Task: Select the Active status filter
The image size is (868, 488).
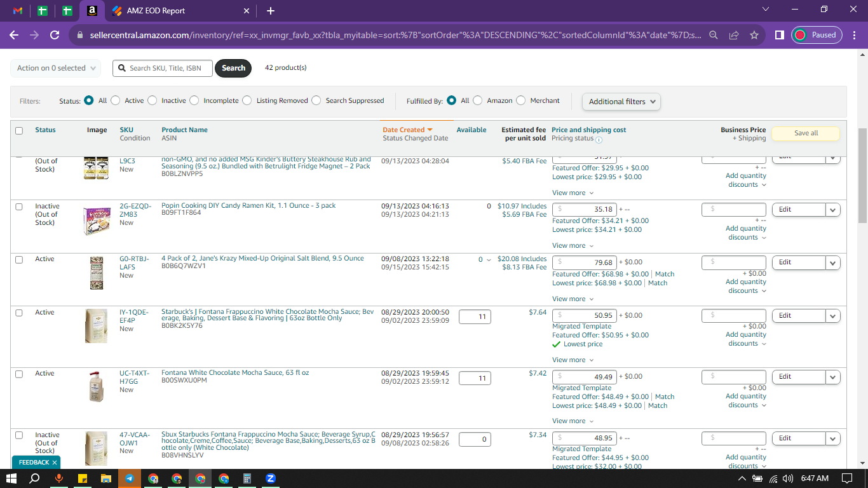Action: (x=116, y=100)
